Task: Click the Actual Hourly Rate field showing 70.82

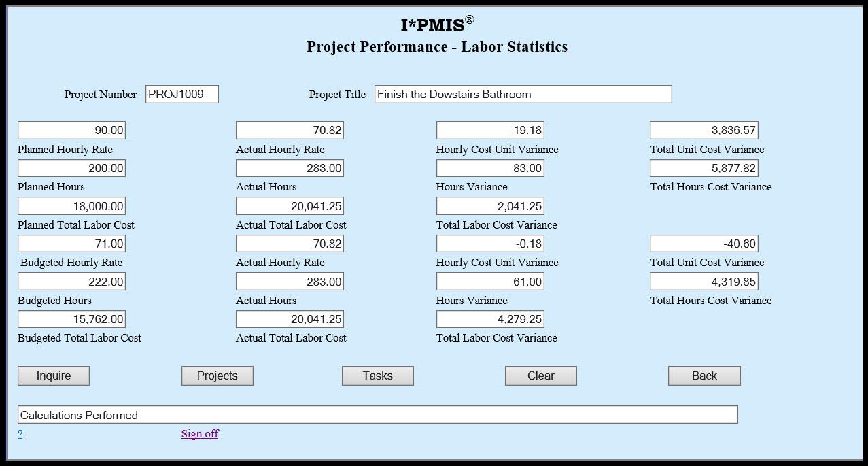Action: 290,130
